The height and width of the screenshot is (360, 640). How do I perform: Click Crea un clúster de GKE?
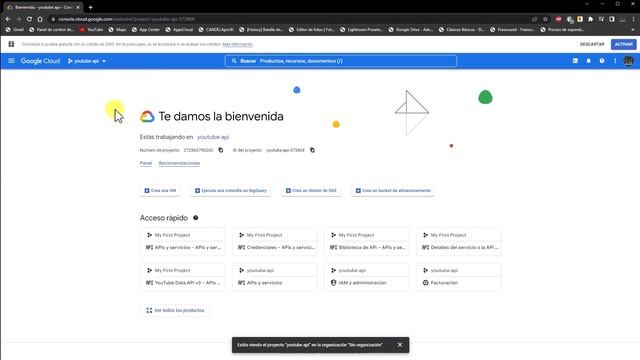point(311,191)
